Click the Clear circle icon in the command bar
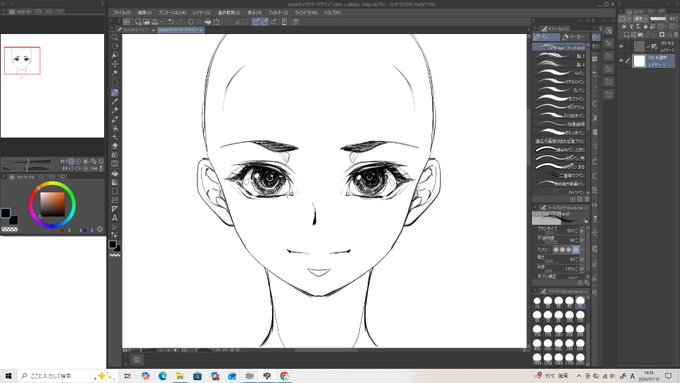 (191, 21)
